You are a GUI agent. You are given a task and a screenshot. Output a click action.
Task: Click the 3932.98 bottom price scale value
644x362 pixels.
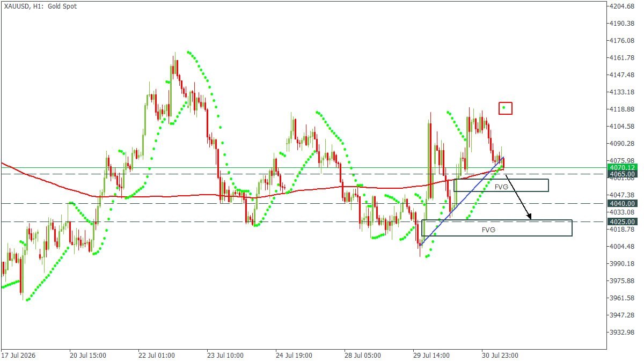(623, 333)
